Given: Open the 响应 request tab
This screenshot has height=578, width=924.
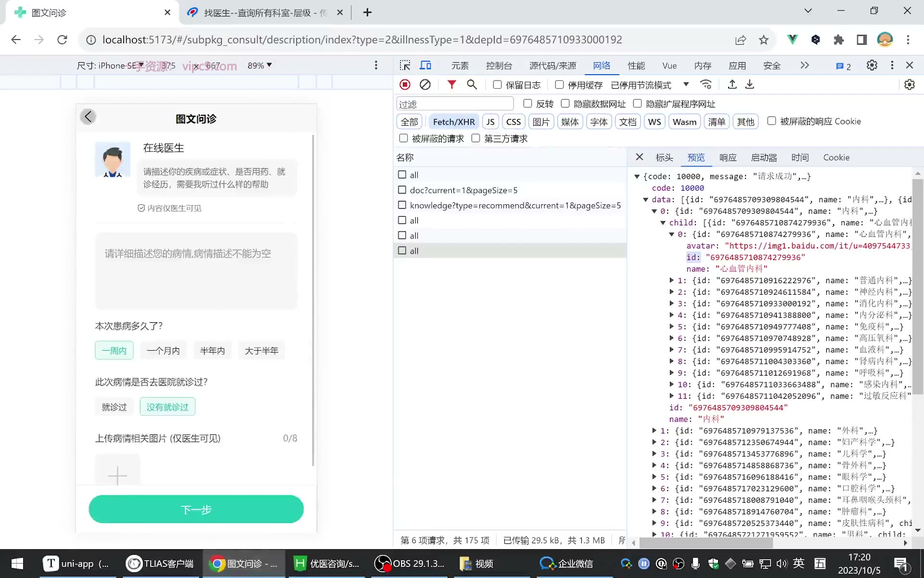Looking at the screenshot, I should [728, 158].
